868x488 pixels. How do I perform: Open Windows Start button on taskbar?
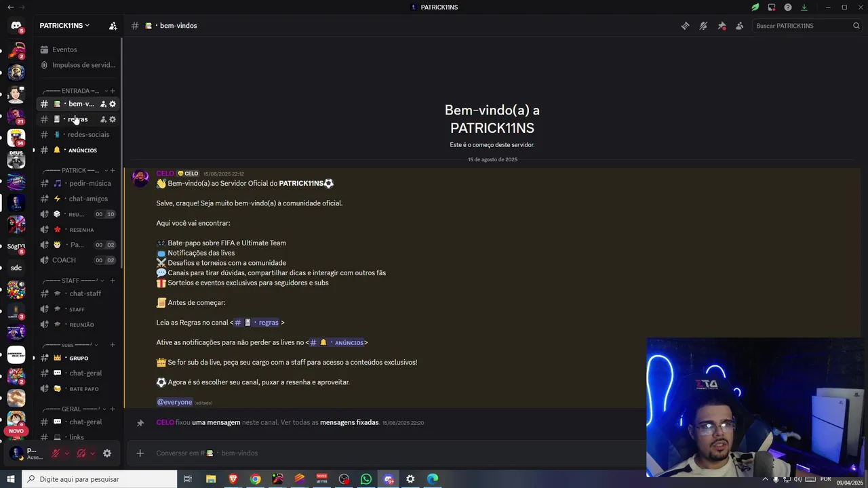[x=10, y=479]
